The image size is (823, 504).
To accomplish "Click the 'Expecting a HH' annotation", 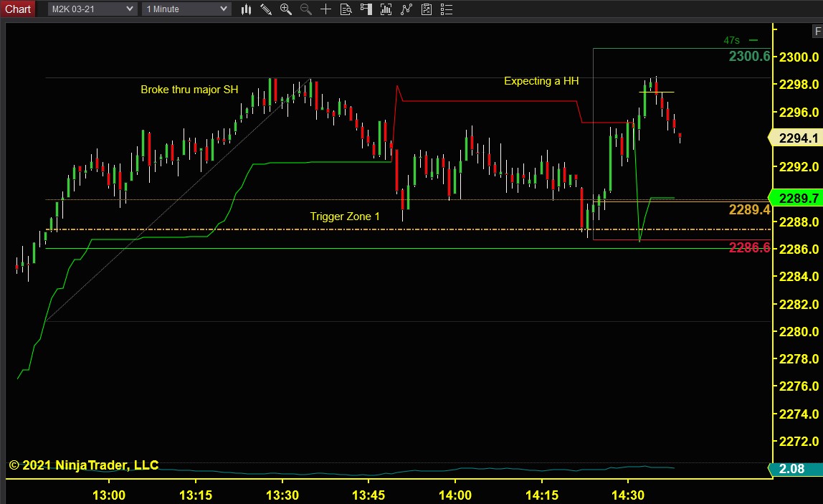I will tap(541, 81).
